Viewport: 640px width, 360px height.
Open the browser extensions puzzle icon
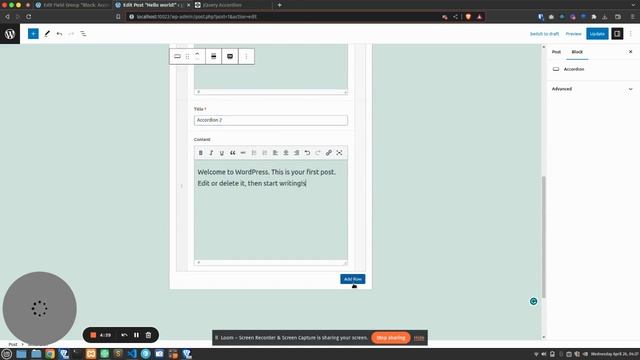tap(594, 17)
